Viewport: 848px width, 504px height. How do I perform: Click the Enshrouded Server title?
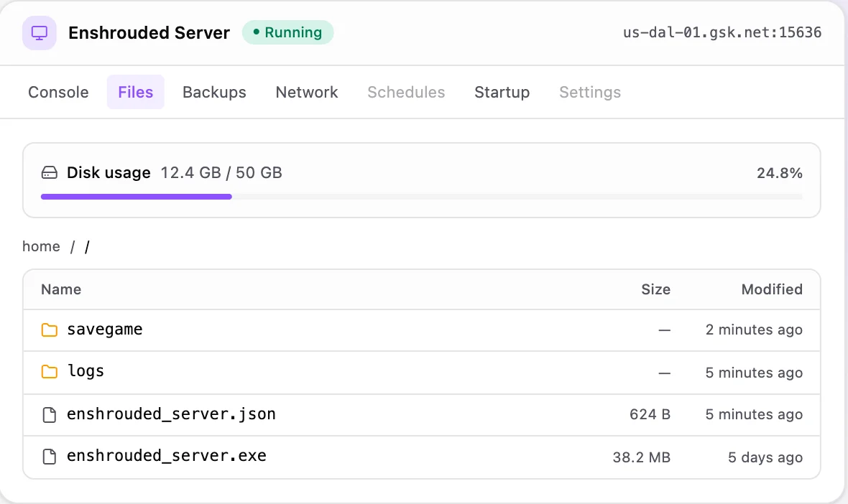click(x=149, y=33)
